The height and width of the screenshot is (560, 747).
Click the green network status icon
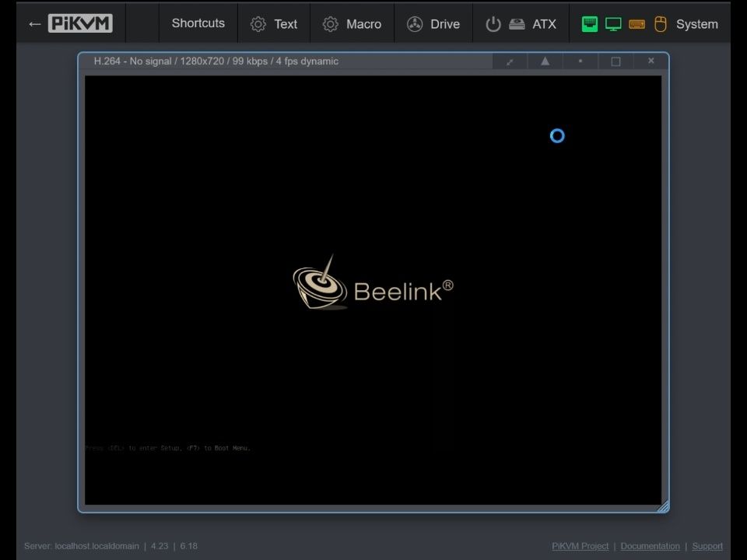pyautogui.click(x=590, y=24)
